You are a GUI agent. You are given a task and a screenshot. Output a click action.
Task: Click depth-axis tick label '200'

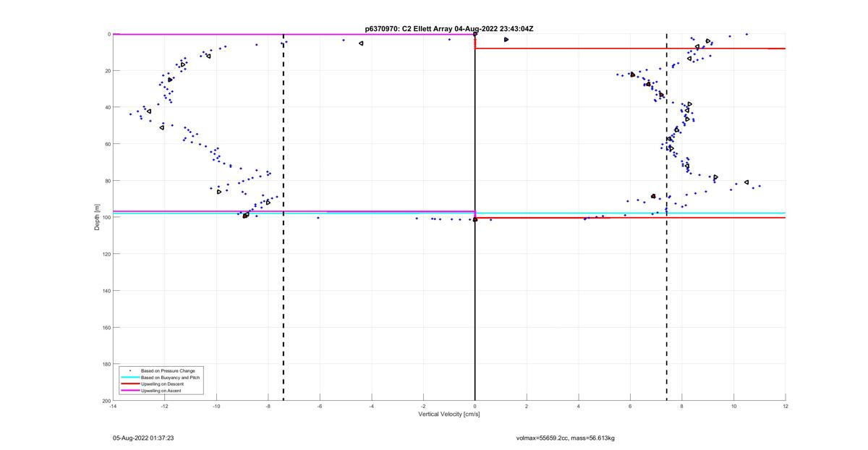click(106, 400)
